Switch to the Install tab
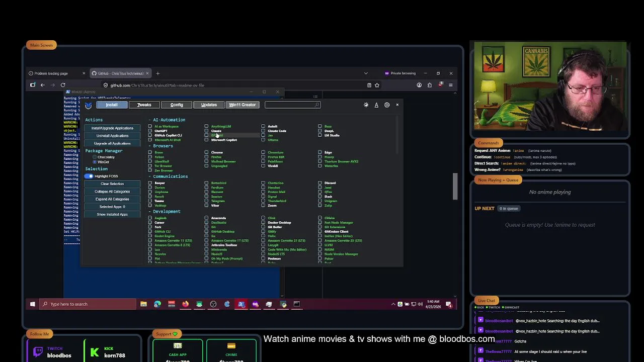This screenshot has width=644, height=362. (x=112, y=105)
